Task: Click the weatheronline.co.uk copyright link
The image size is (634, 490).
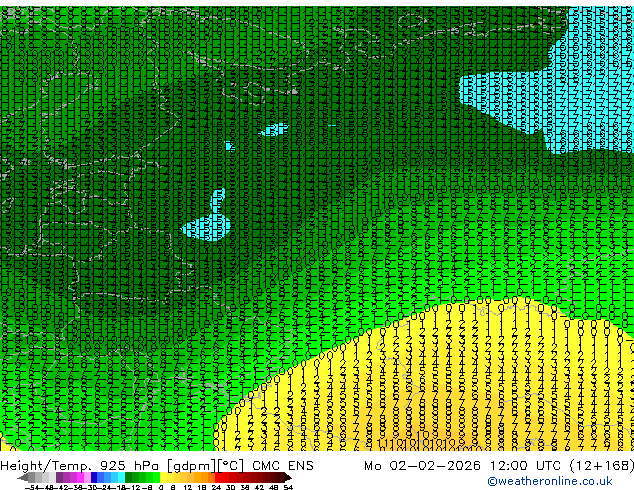Action: click(550, 481)
